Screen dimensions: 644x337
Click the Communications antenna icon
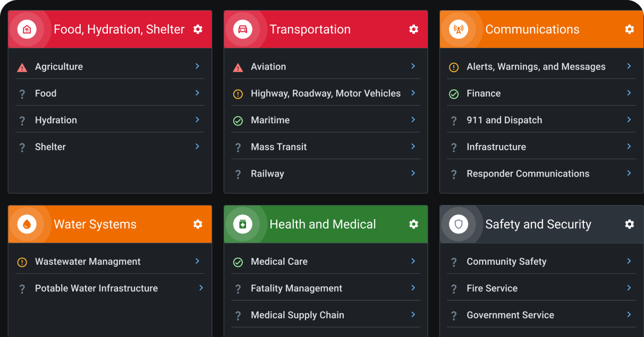point(459,29)
